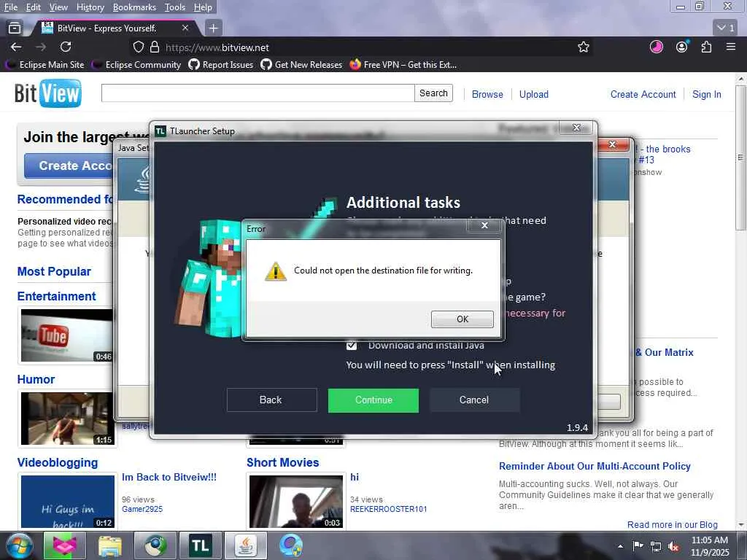Open the Firefox hamburger application menu
The height and width of the screenshot is (560, 747).
(x=731, y=47)
